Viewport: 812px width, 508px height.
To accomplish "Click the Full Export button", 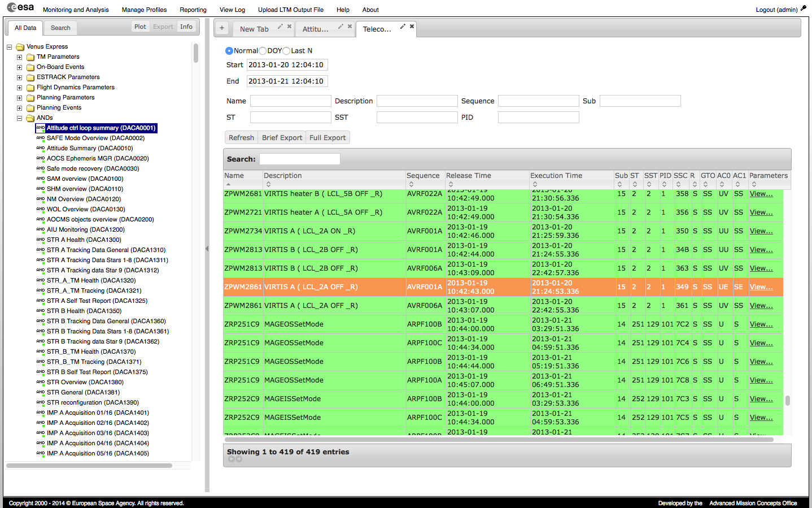I will [328, 137].
